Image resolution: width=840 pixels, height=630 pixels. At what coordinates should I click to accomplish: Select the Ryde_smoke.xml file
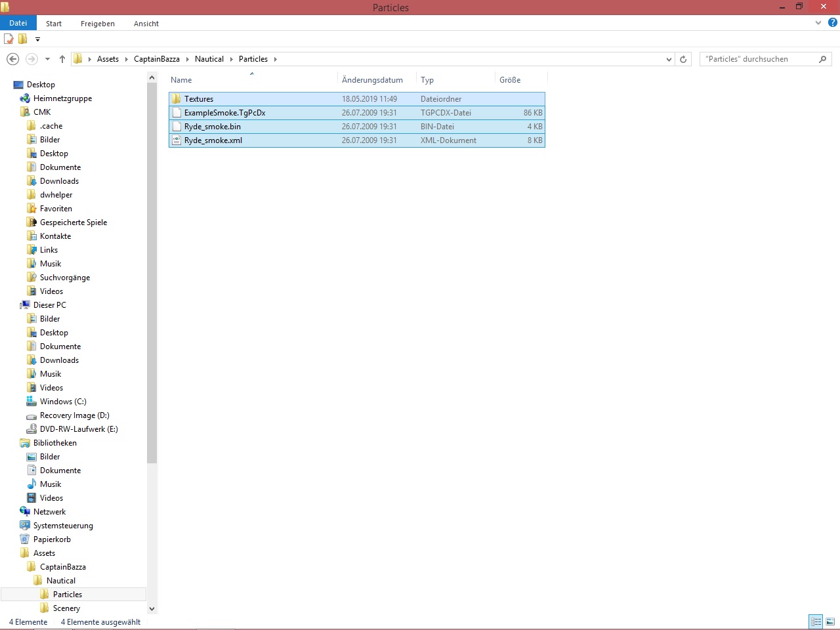click(x=213, y=140)
